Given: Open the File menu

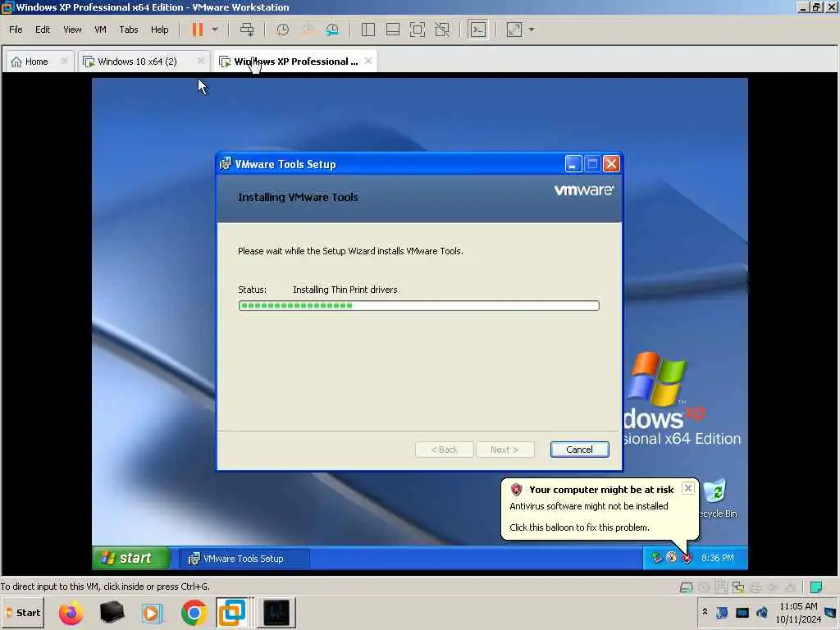Looking at the screenshot, I should coord(16,30).
